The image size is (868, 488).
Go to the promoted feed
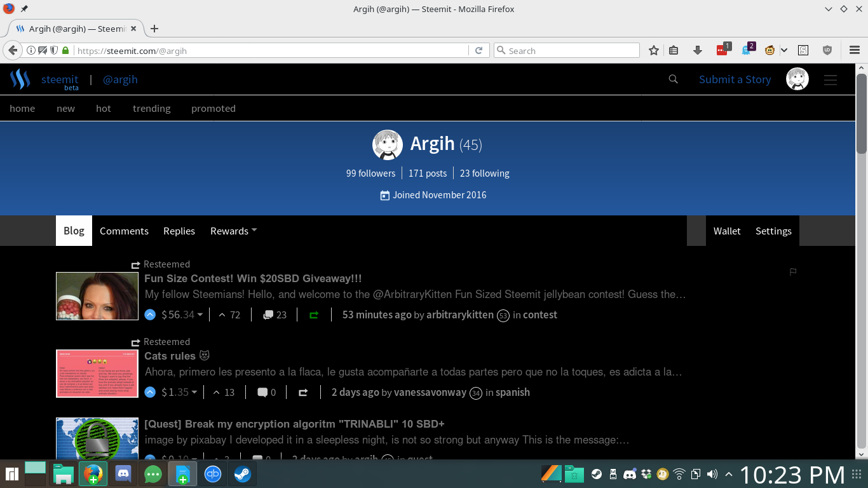coord(214,108)
